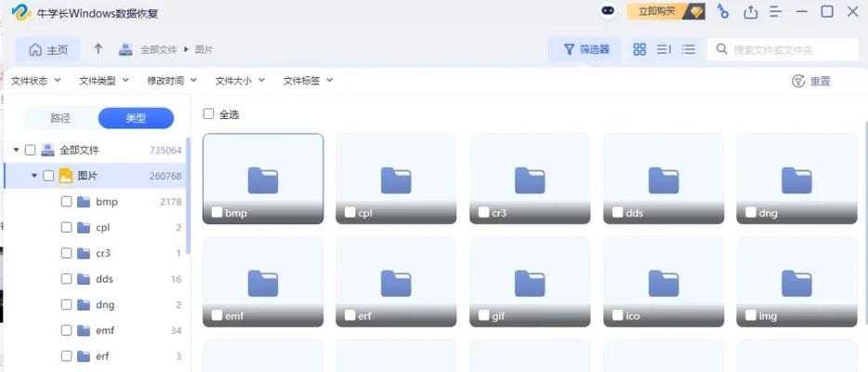Open the cr3 folder thumbnail
This screenshot has height=372, width=868.
coord(530,179)
